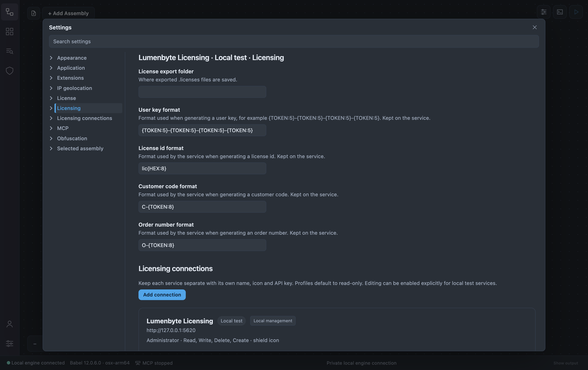Click the Local management badge
Screen dimensions: 588x370
pyautogui.click(x=273, y=321)
